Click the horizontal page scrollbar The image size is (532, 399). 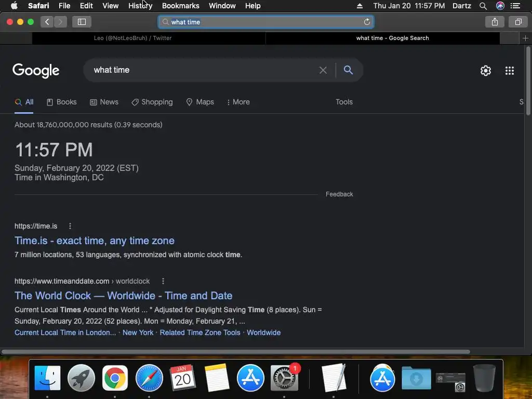pos(236,352)
